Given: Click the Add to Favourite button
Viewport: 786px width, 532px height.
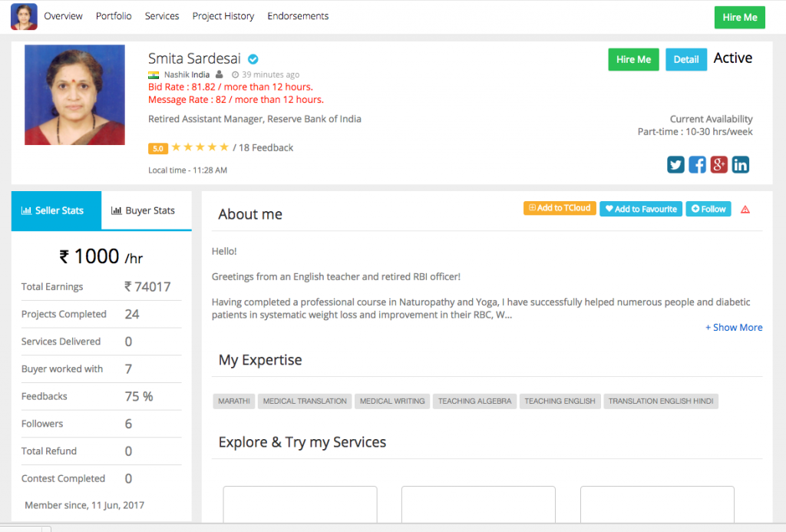Looking at the screenshot, I should point(641,209).
